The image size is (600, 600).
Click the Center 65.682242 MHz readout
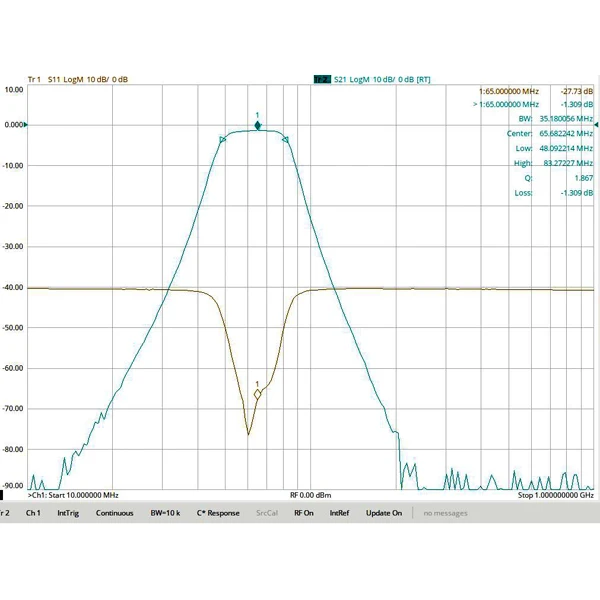tap(550, 134)
